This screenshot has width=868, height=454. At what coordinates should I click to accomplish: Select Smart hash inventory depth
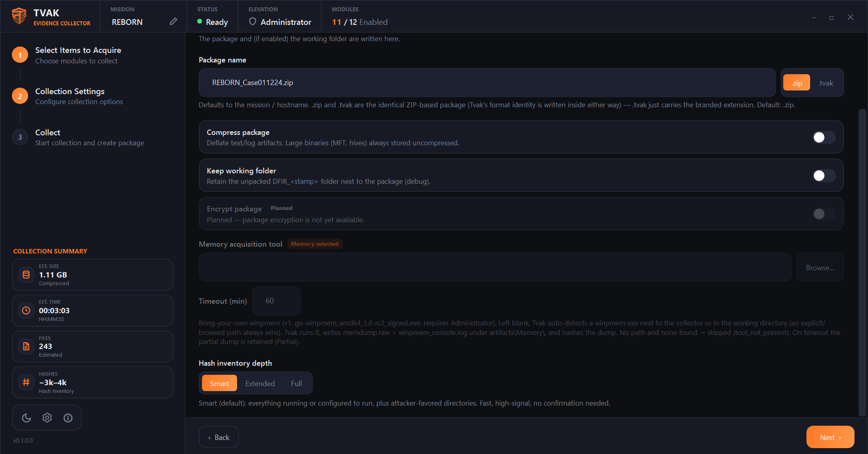219,383
